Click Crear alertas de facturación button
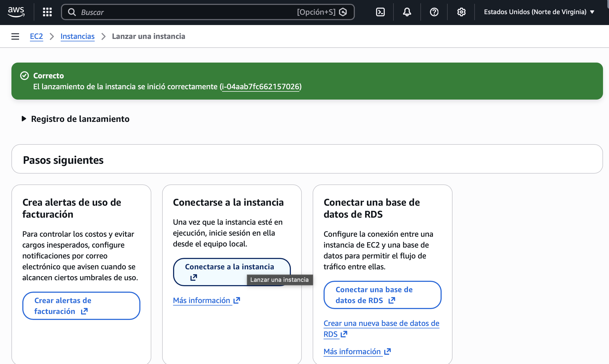609x364 pixels. pos(81,306)
